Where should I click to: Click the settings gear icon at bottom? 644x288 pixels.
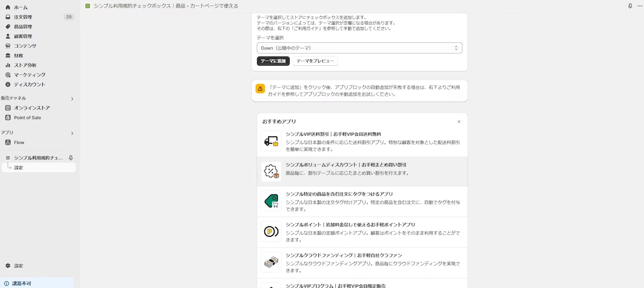point(8,266)
